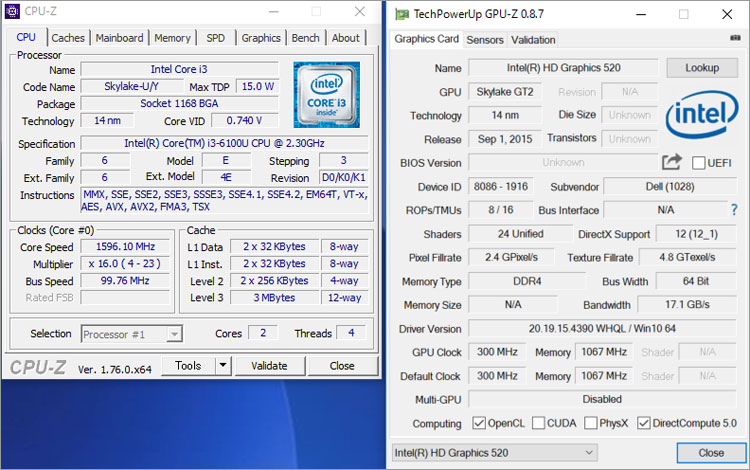
Task: Click the Max TDP value 15.0 W
Action: tap(257, 87)
